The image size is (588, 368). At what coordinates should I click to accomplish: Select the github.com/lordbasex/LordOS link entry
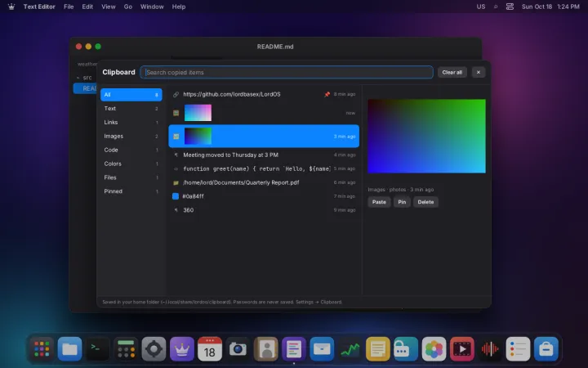click(264, 94)
